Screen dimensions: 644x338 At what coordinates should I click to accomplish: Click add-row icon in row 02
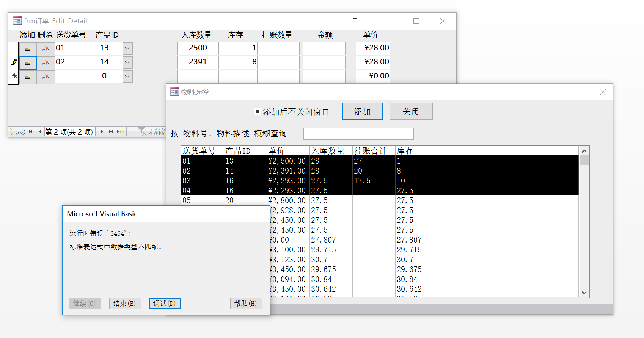[28, 63]
